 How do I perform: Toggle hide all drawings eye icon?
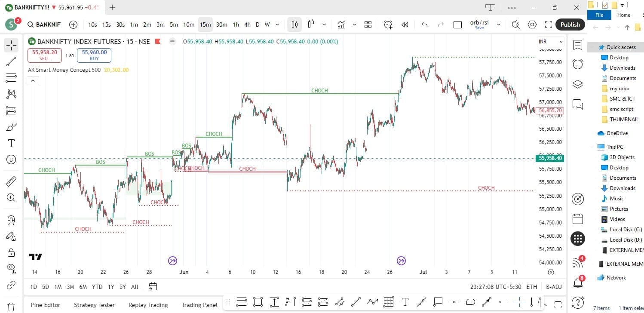(11, 269)
